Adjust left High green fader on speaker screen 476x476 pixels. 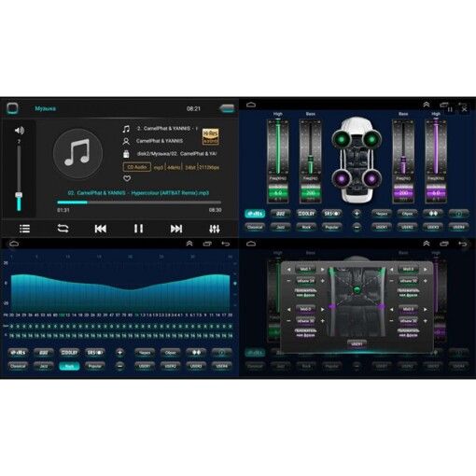point(278,147)
